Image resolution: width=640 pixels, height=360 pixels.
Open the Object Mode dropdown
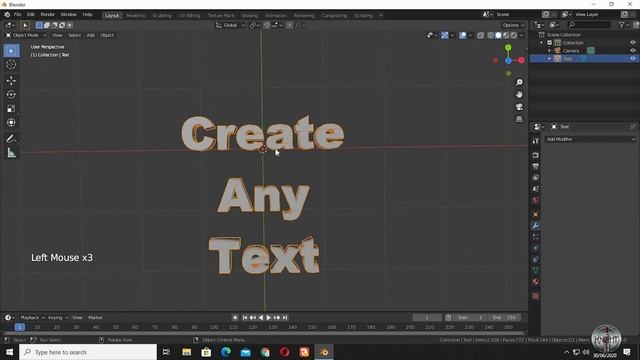click(x=25, y=36)
